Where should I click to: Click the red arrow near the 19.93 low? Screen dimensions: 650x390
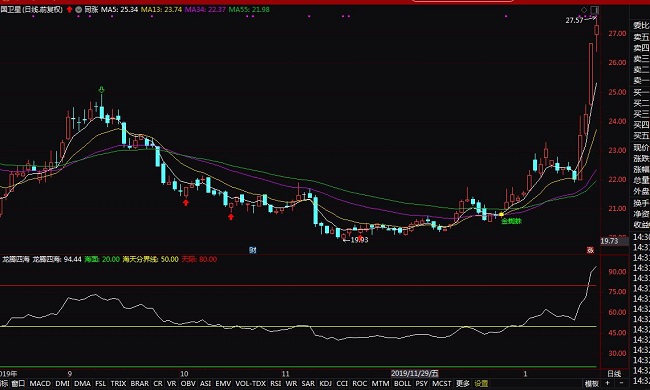click(360, 237)
